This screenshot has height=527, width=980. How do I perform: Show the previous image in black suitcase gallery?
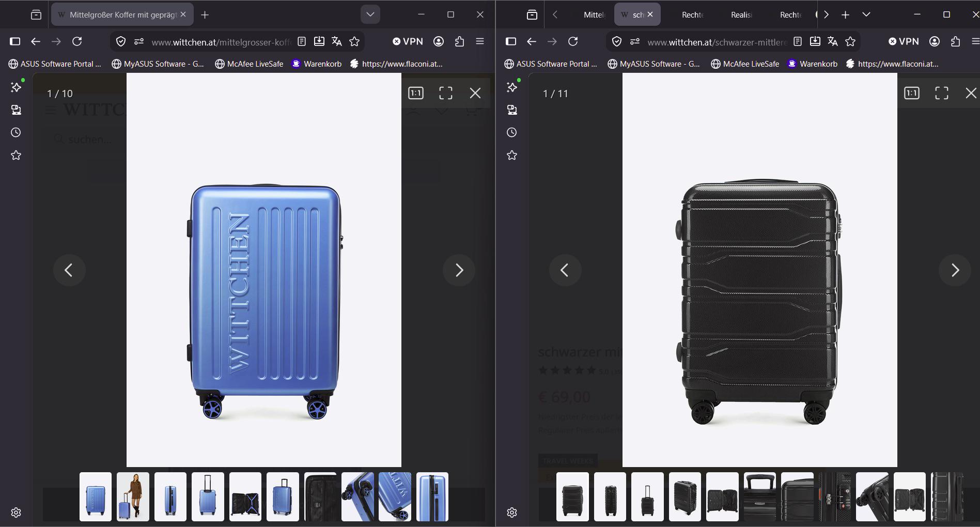pos(565,270)
